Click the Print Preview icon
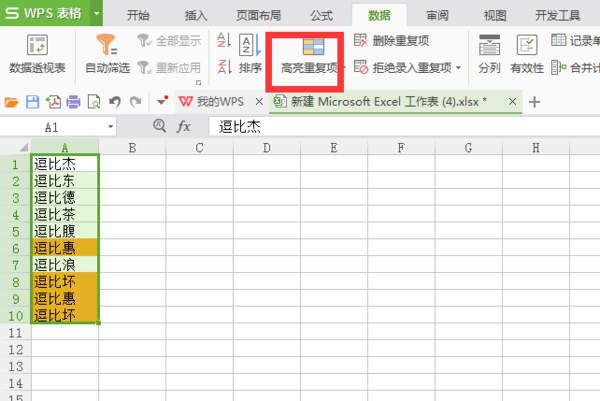The height and width of the screenshot is (401, 600). point(94,102)
